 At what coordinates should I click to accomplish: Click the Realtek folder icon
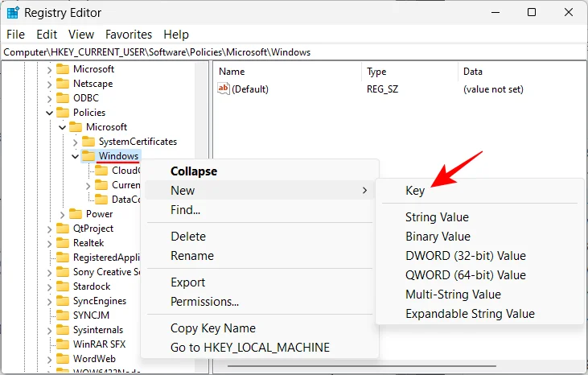[63, 243]
